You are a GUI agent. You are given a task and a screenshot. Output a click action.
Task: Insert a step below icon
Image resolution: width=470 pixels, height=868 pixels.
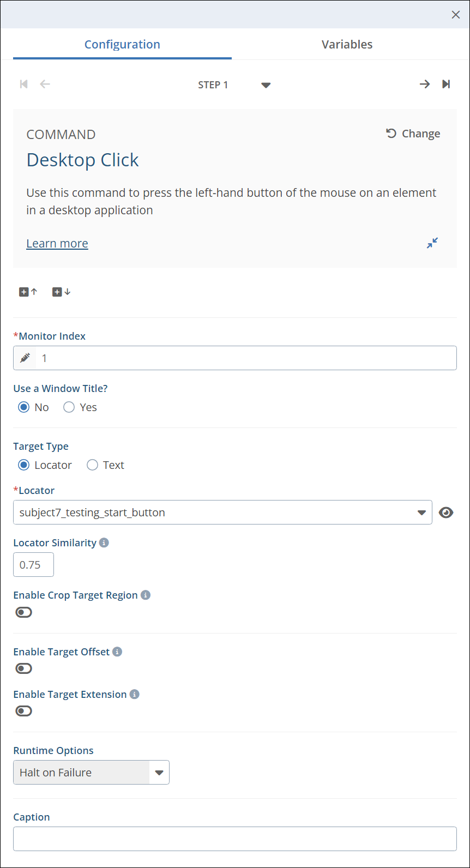[x=61, y=292]
